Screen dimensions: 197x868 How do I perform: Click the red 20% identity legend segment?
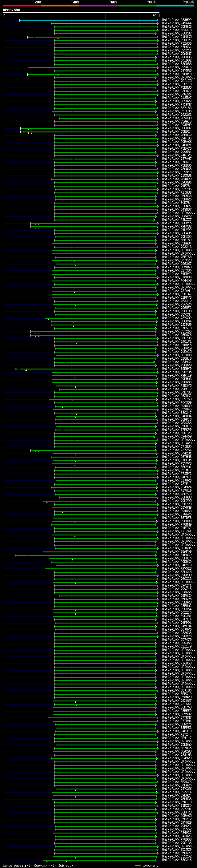pos(22,6)
